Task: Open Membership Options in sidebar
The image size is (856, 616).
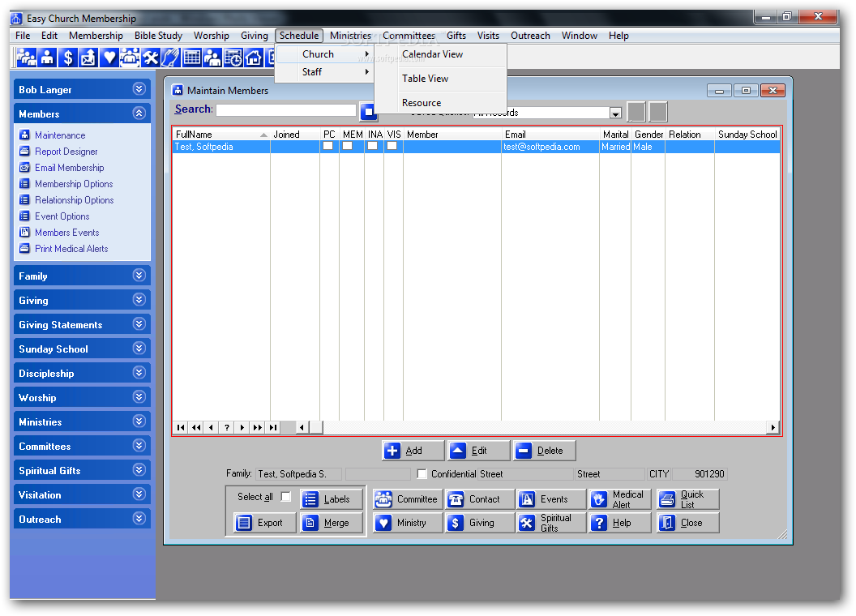Action: click(74, 184)
